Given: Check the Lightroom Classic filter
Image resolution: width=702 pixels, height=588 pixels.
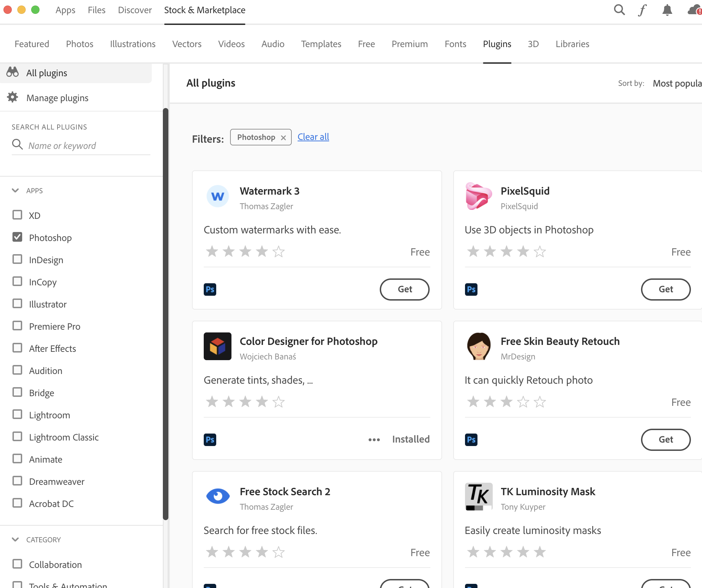Looking at the screenshot, I should coord(18,436).
